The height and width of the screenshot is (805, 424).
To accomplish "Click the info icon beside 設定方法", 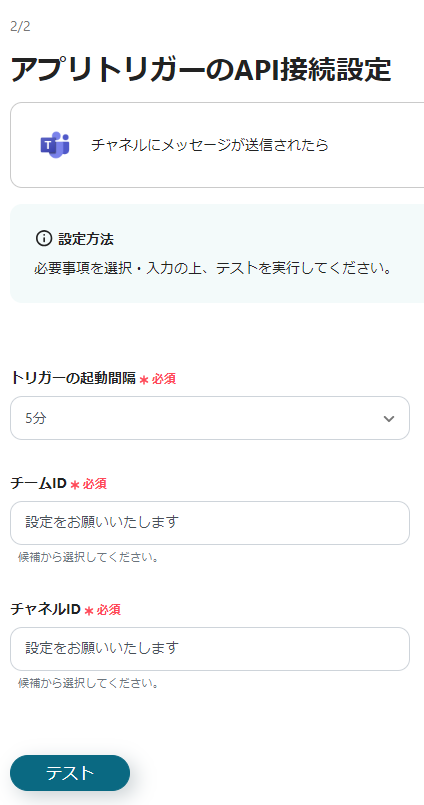I will point(44,238).
